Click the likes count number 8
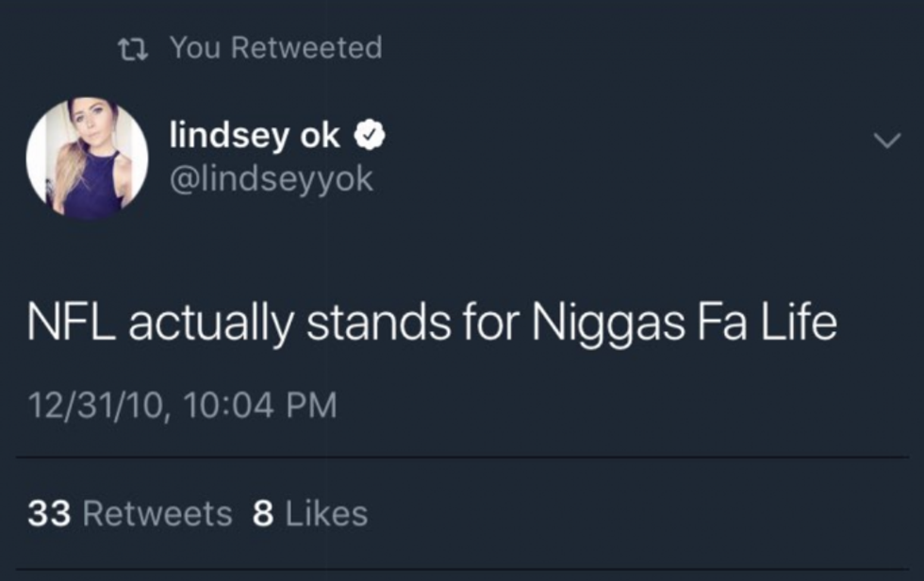Screen dimensions: 924x581 point(264,514)
